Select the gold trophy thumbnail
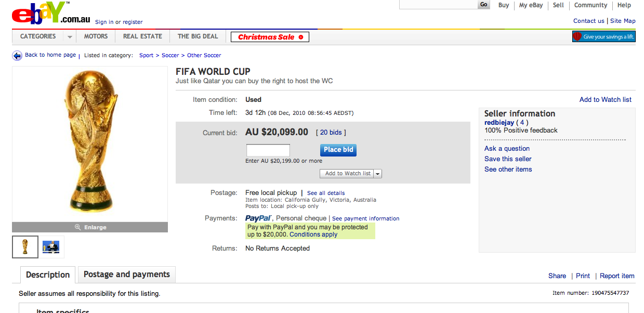Screen dimensions: 644x313 (x=25, y=247)
